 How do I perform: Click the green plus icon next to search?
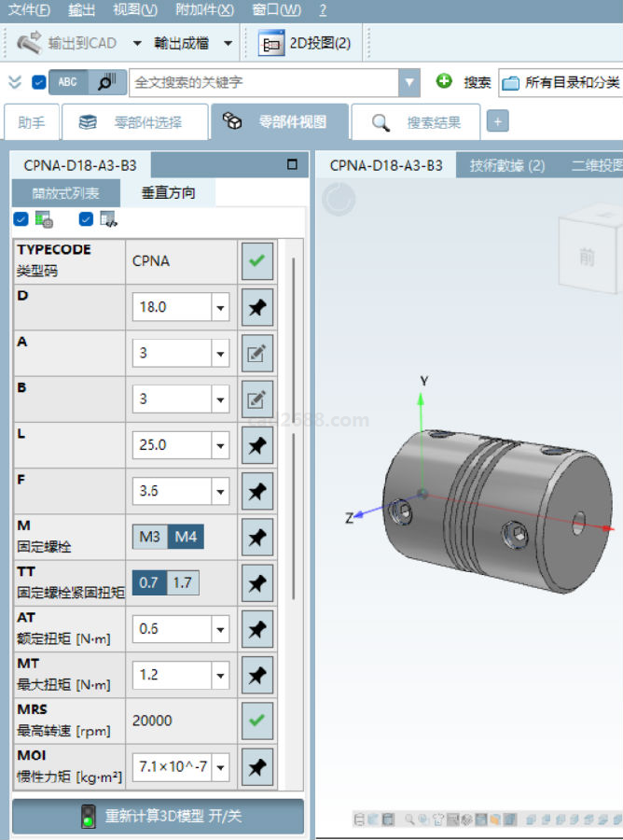tap(444, 82)
